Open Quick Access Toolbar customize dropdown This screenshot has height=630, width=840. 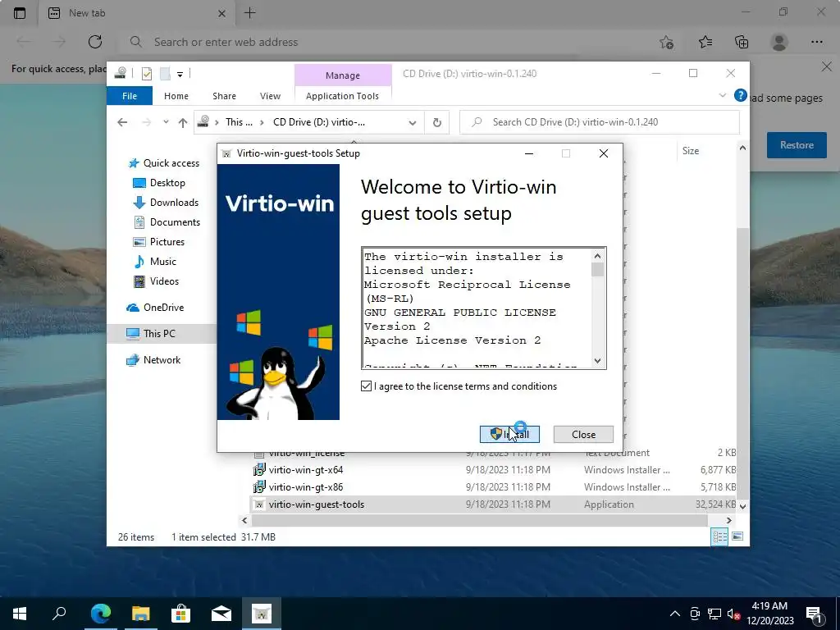point(180,75)
